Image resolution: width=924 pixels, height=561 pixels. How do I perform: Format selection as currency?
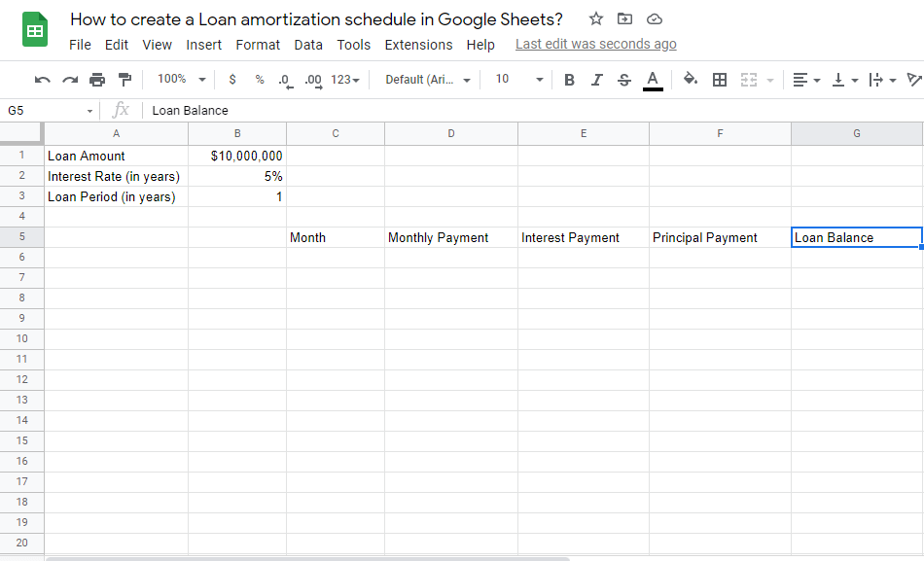click(232, 80)
